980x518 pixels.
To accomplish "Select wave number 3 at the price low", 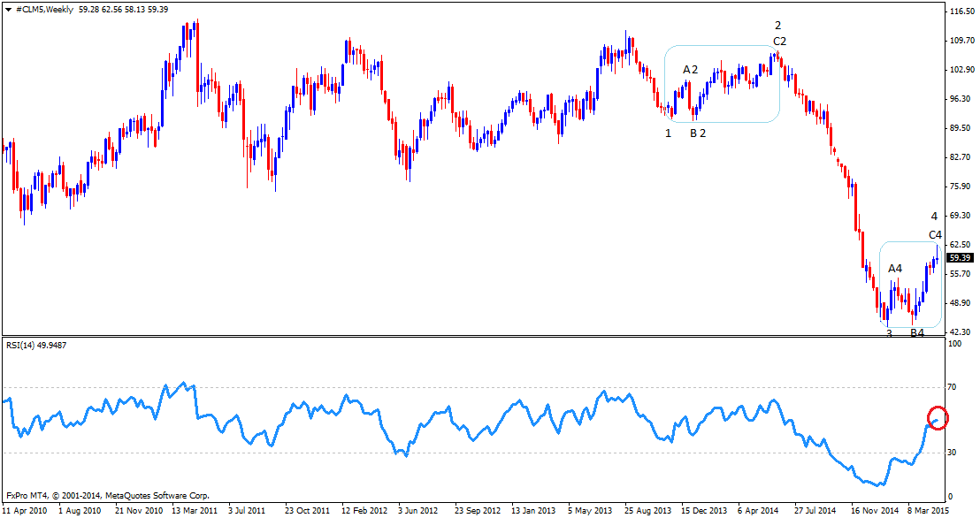I will [x=889, y=332].
